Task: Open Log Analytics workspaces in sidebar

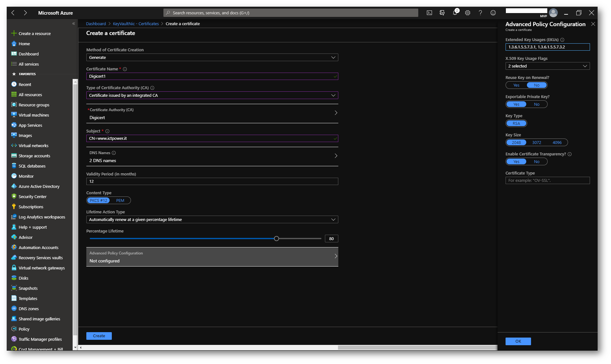Action: click(42, 217)
